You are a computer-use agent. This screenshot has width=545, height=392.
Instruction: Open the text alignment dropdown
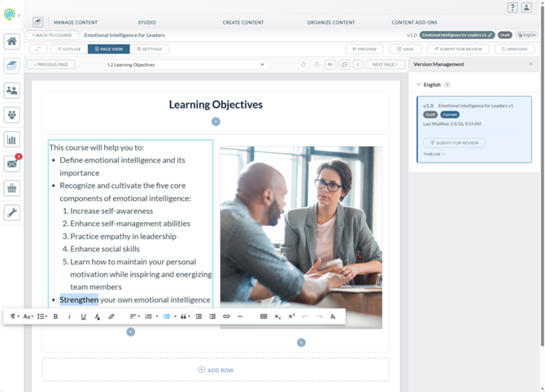(135, 316)
